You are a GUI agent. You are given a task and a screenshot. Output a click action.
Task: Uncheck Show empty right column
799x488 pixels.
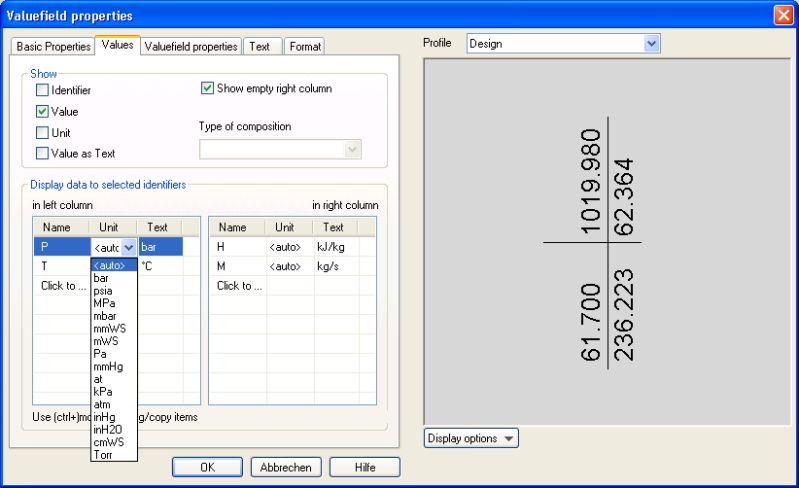[x=207, y=88]
